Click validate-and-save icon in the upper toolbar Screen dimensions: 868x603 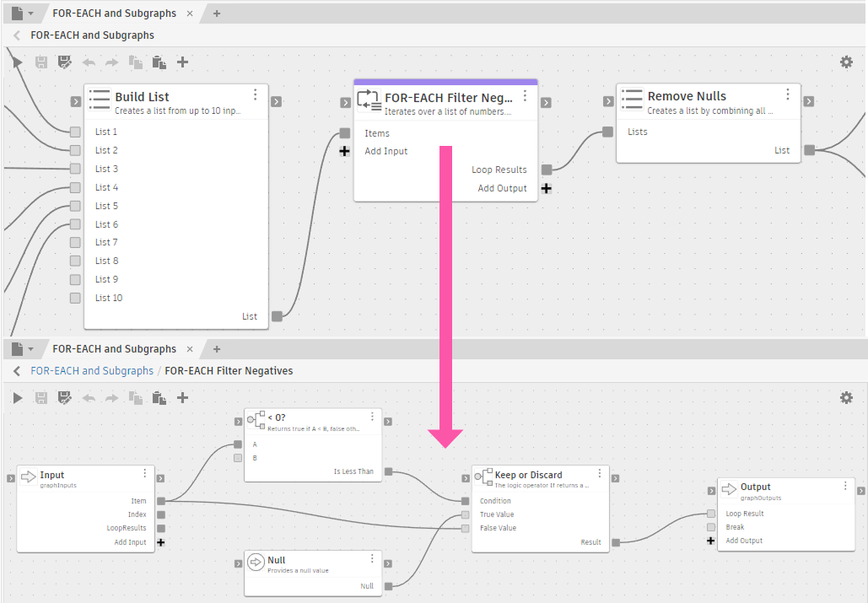65,62
